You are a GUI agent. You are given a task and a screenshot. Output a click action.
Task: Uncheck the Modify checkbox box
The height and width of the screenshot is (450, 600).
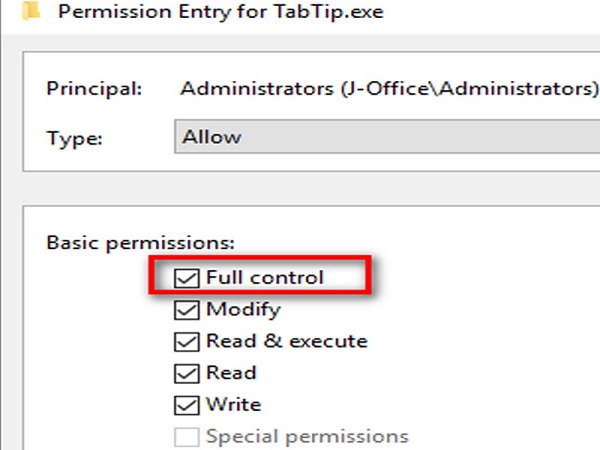[x=187, y=310]
